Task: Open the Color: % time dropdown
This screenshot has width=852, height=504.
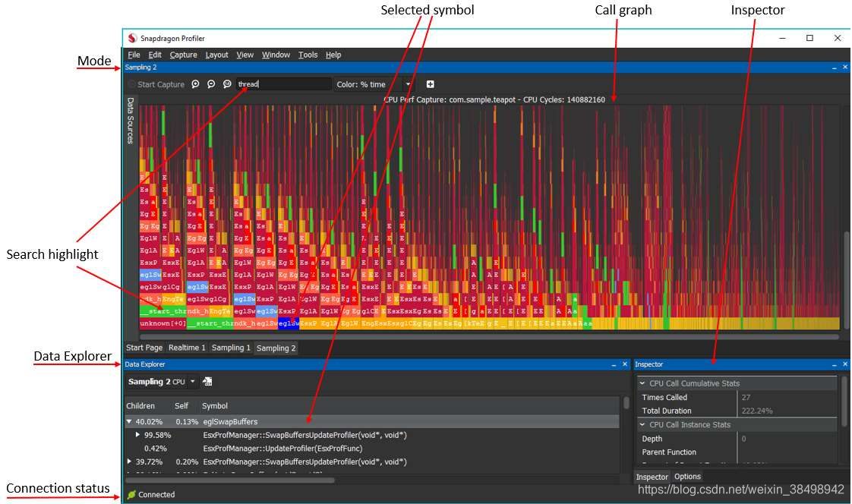Action: pos(408,85)
